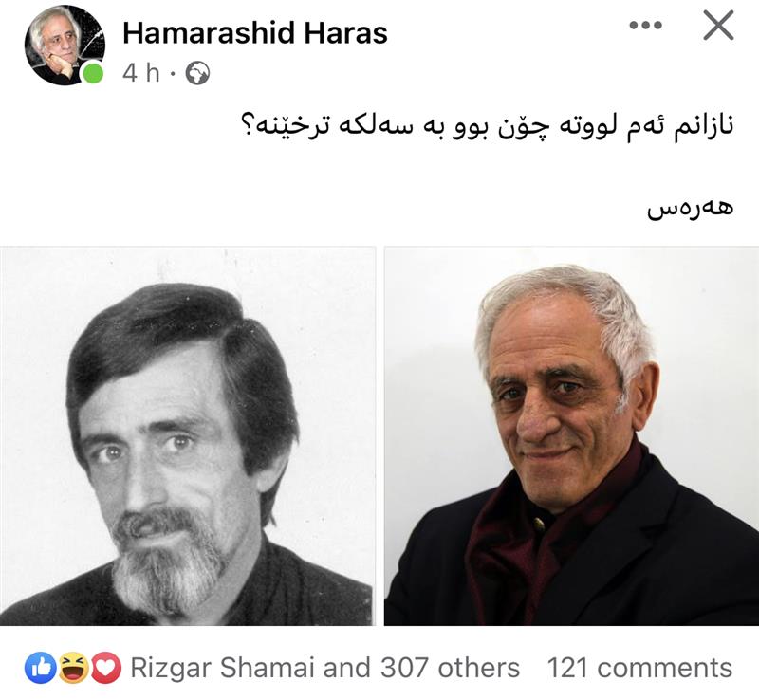This screenshot has height=700, width=759.
Task: View the black-and-white bearded man photo
Action: (x=188, y=435)
